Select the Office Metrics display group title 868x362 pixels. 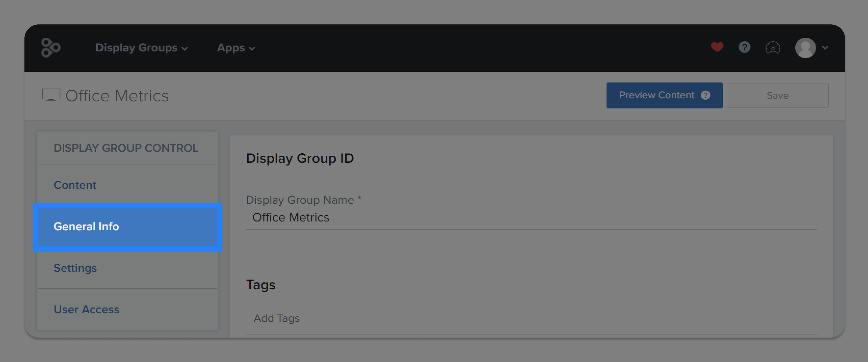(x=117, y=95)
